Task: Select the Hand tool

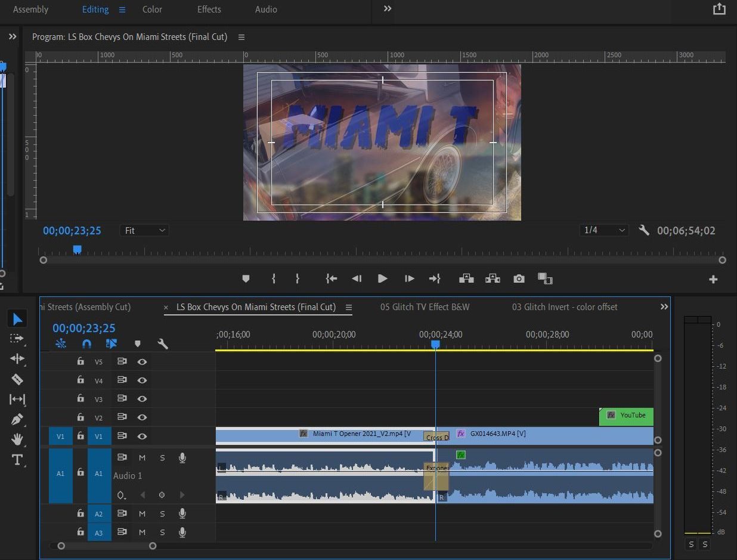Action: 17,440
